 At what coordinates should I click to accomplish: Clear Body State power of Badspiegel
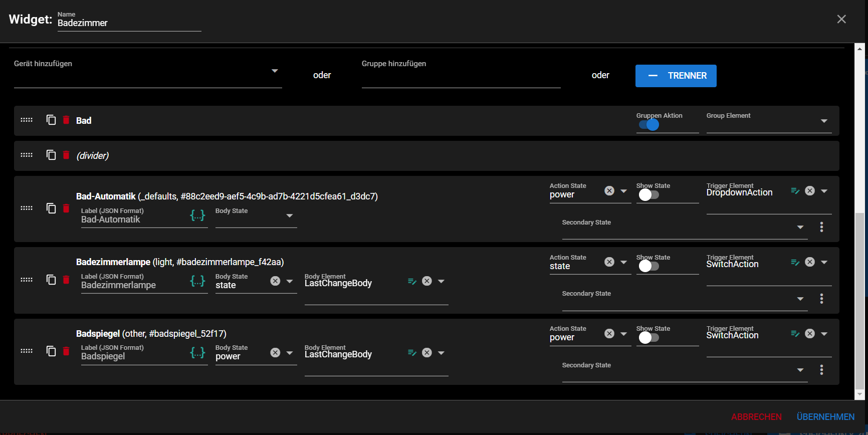click(275, 353)
